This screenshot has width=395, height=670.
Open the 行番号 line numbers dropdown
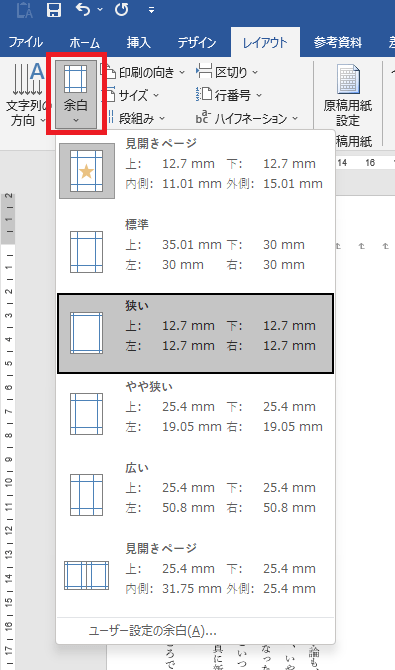pos(229,95)
